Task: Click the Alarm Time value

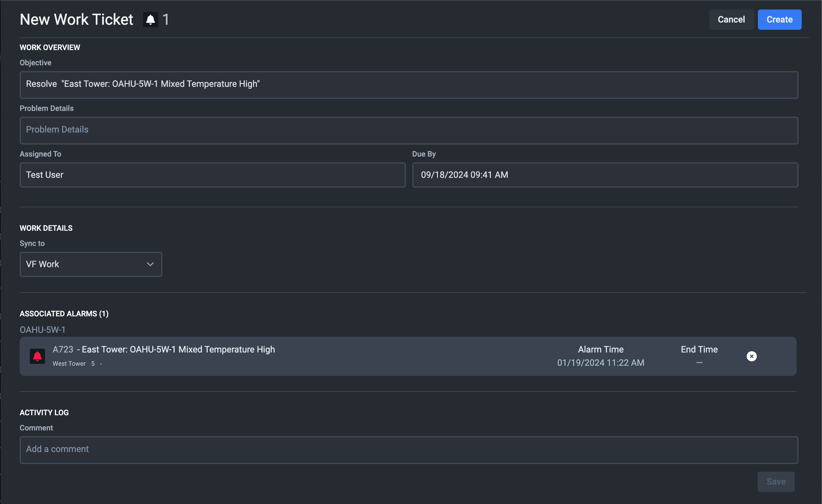Action: pyautogui.click(x=601, y=363)
